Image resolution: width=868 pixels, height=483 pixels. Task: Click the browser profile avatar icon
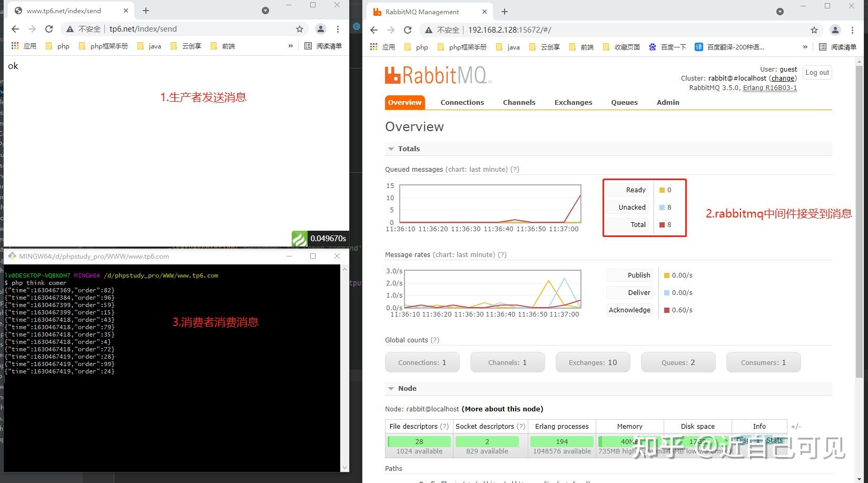tap(835, 30)
